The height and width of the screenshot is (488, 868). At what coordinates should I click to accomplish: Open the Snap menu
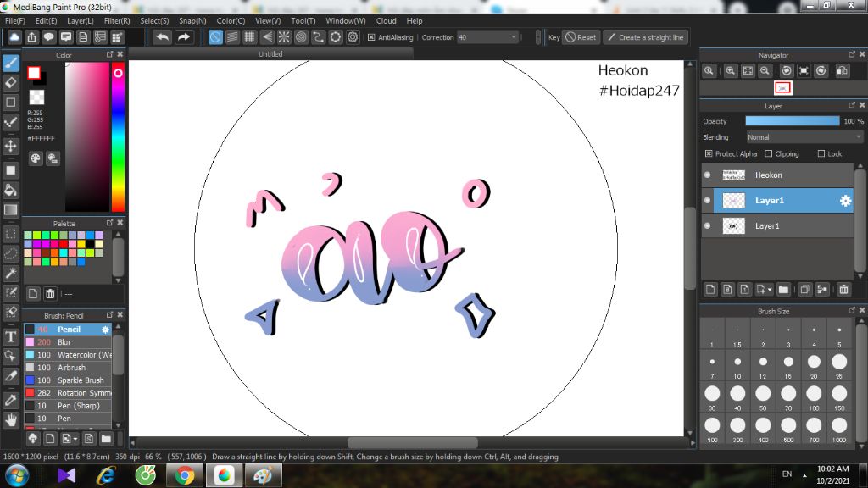tap(192, 20)
